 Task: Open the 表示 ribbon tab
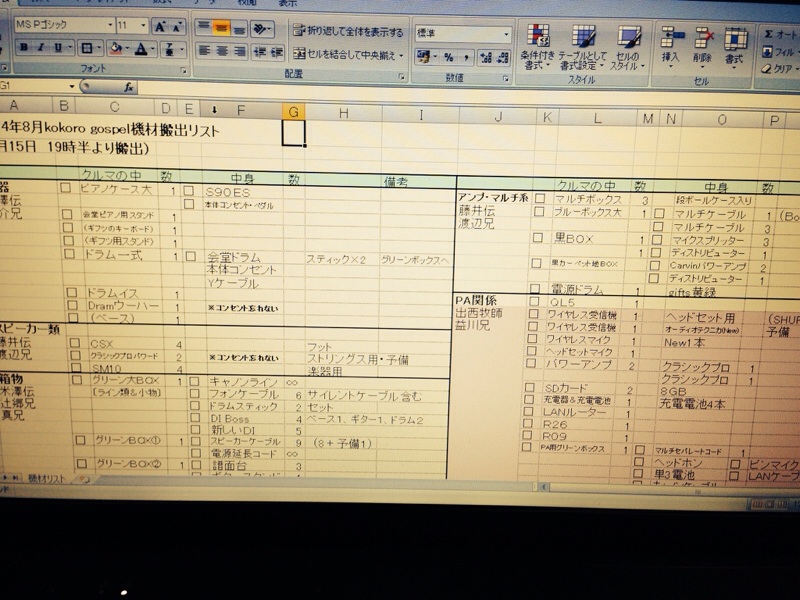point(287,4)
